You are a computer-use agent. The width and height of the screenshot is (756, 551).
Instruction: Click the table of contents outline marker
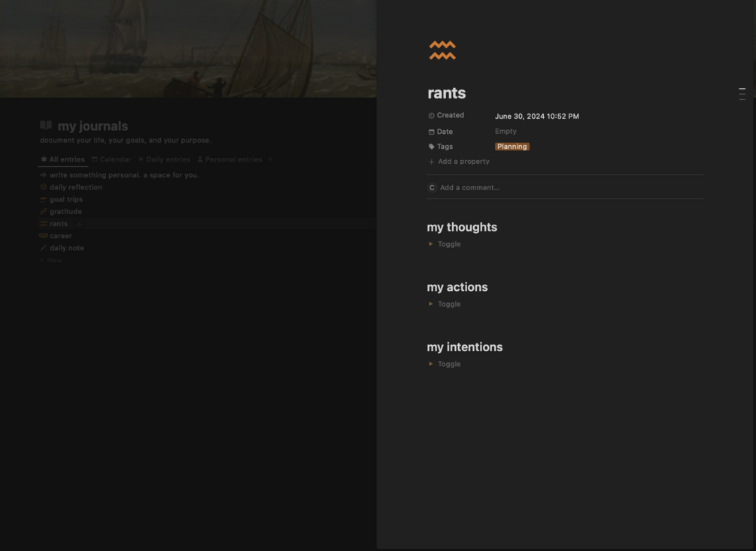tap(742, 93)
